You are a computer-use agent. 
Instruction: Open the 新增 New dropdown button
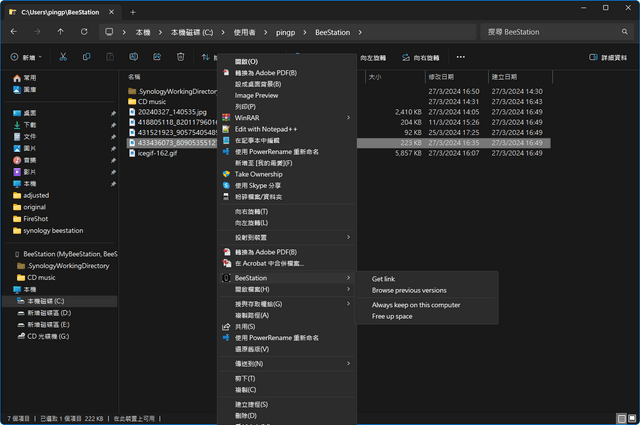tap(26, 58)
